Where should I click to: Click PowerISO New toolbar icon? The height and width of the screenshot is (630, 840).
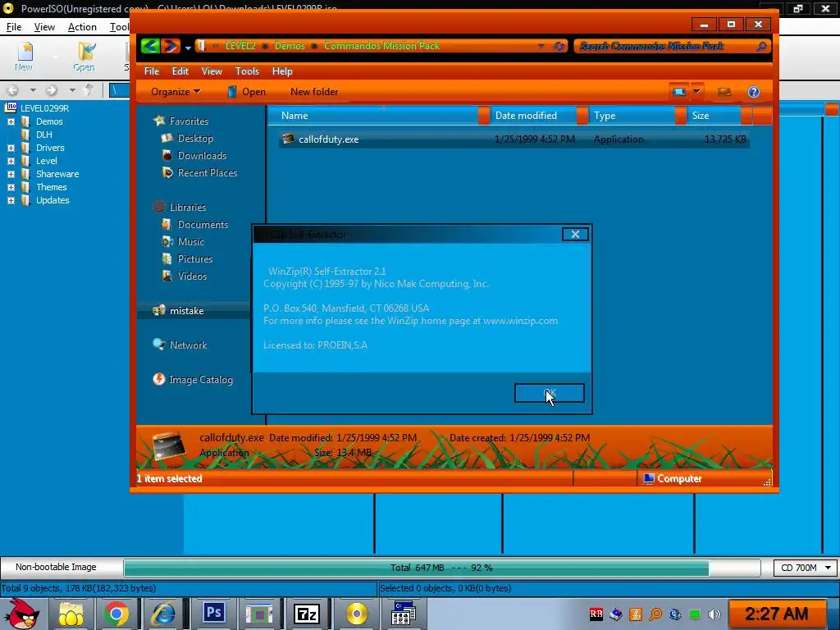(x=24, y=57)
